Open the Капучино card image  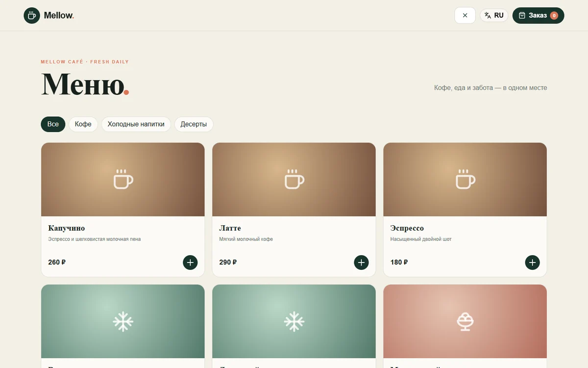point(123,180)
